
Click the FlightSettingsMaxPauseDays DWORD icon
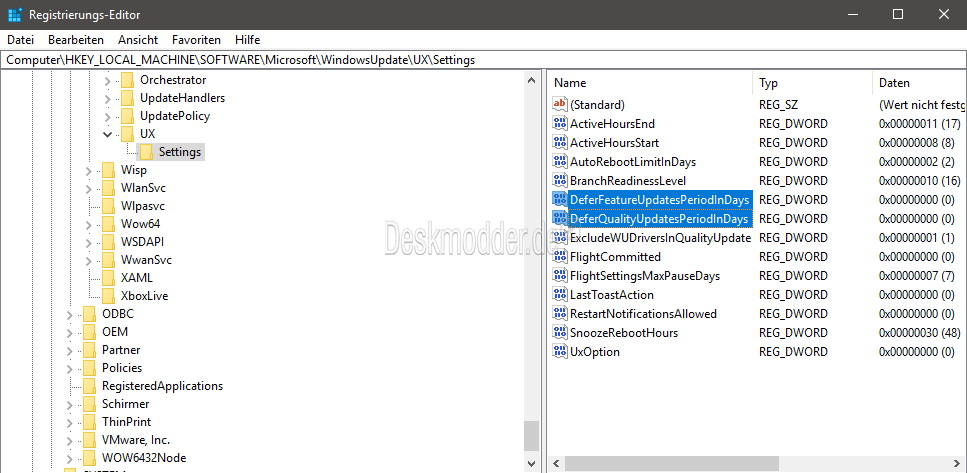coord(560,276)
